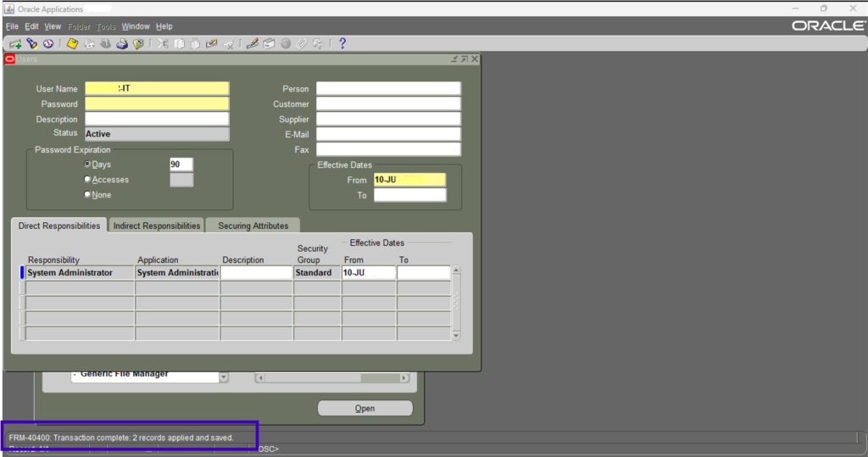Click the Status field showing Active

click(x=157, y=134)
